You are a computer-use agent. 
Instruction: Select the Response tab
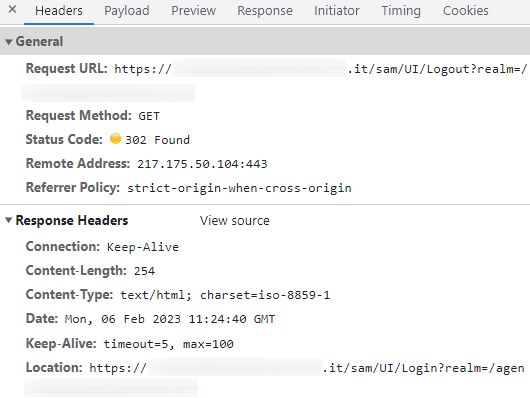[x=265, y=11]
